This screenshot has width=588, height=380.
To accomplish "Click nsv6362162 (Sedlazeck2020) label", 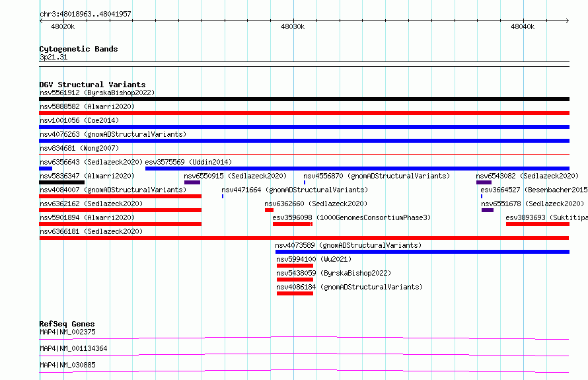I will (91, 204).
